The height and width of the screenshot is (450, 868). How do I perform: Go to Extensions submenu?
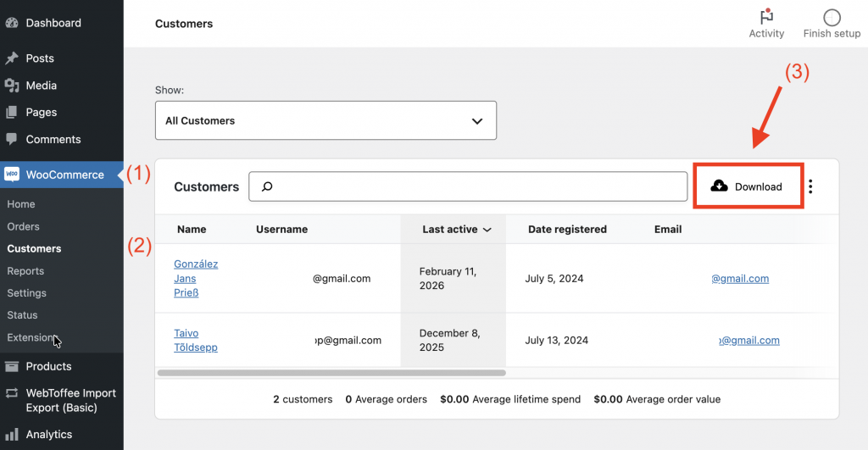[31, 337]
